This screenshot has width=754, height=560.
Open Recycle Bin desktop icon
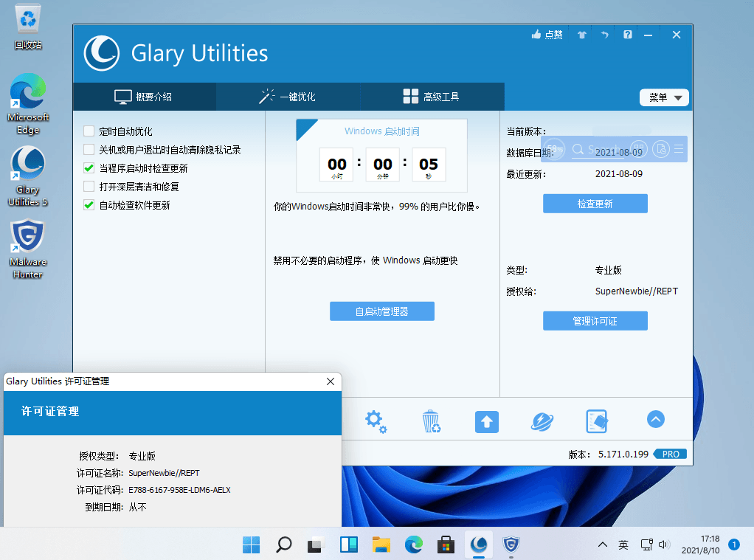pyautogui.click(x=28, y=27)
